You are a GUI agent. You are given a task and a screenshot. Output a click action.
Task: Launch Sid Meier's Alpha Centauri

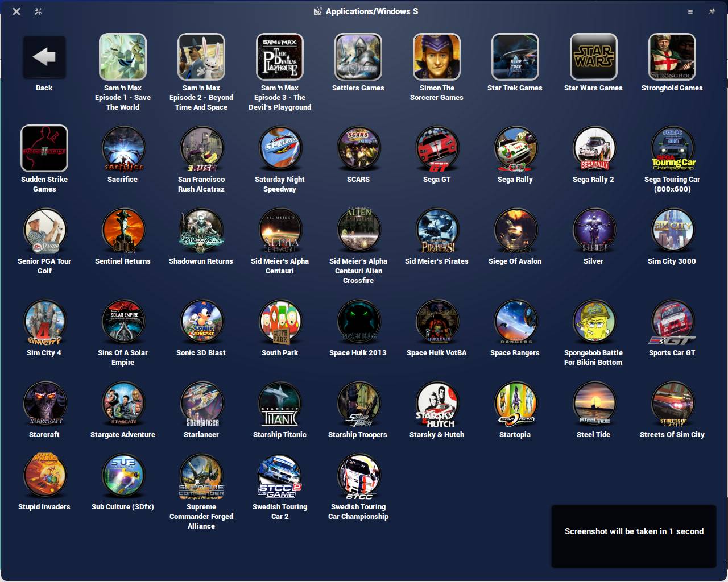pyautogui.click(x=280, y=230)
